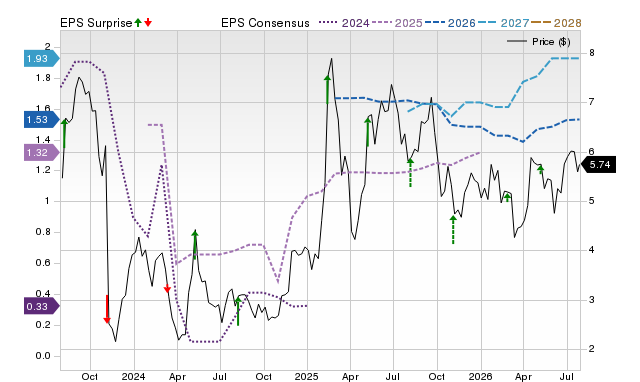Viewport: 640px width, 382px height.
Task: Click the 0.2 tick on the EPS axis
Action: (43, 325)
